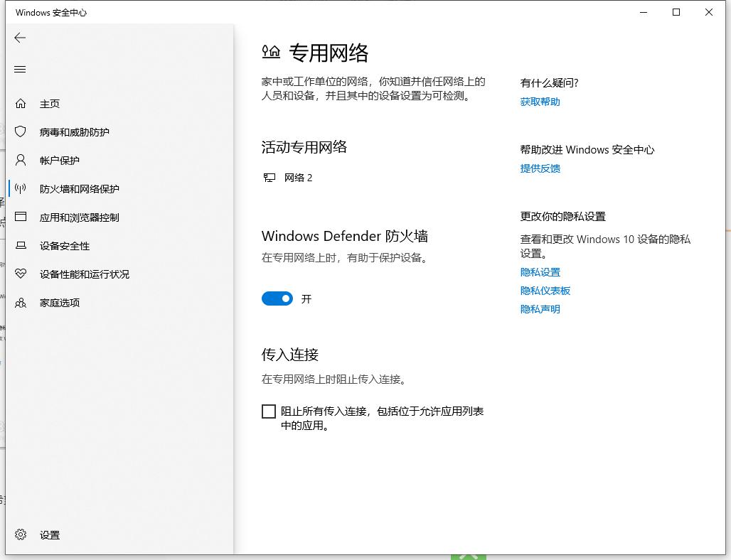Go back using the arrow at top left
731x560 pixels.
(20, 38)
